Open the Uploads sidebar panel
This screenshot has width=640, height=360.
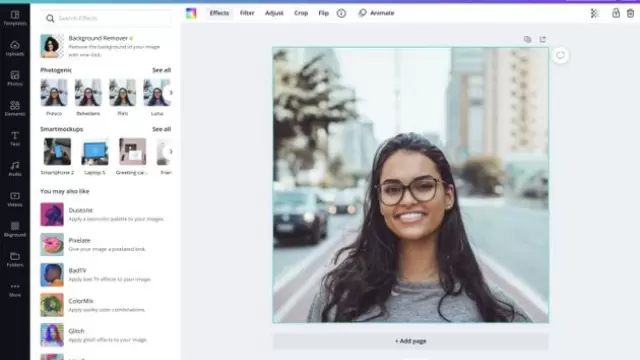(15, 48)
